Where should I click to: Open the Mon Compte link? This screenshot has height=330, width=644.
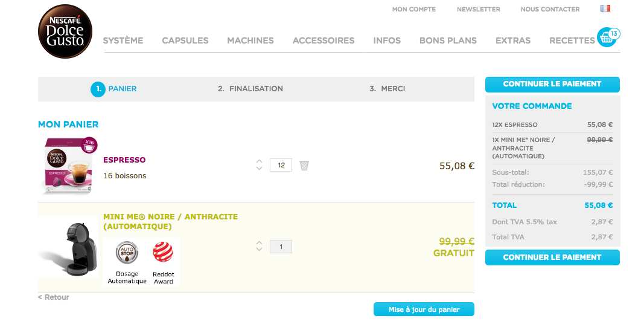point(413,9)
